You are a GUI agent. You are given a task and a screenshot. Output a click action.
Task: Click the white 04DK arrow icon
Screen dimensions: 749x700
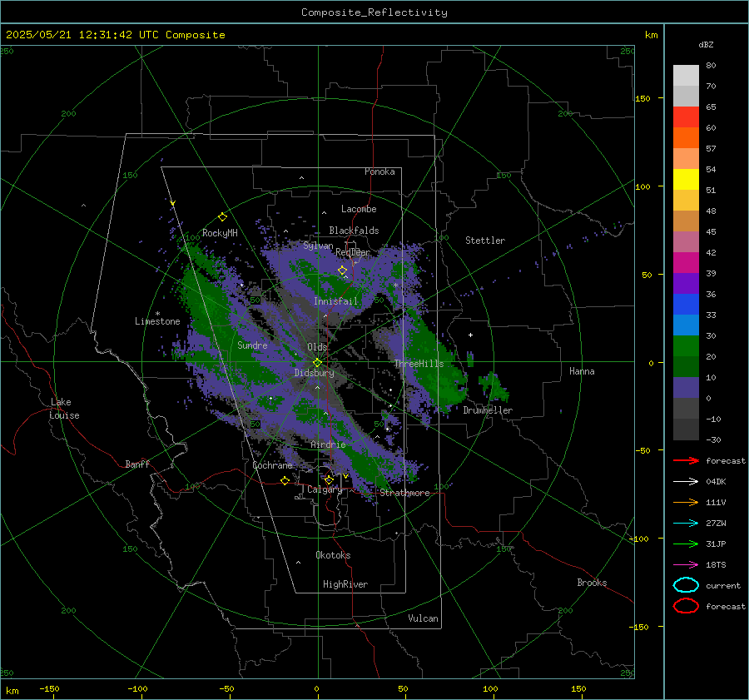[686, 482]
